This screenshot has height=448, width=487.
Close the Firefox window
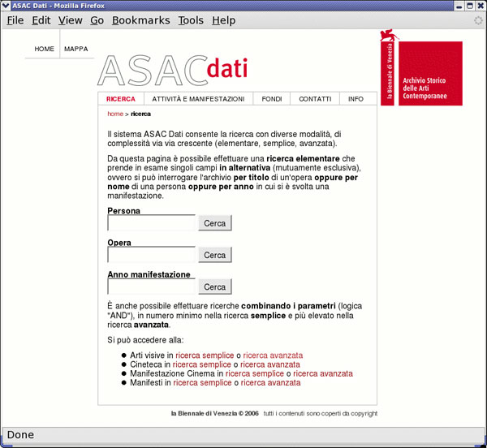click(481, 6)
